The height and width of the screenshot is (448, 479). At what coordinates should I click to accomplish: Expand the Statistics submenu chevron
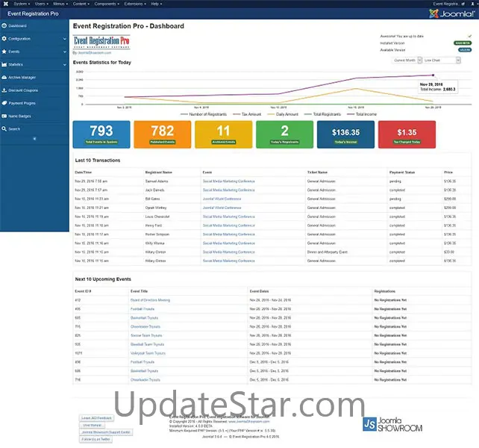pyautogui.click(x=64, y=64)
